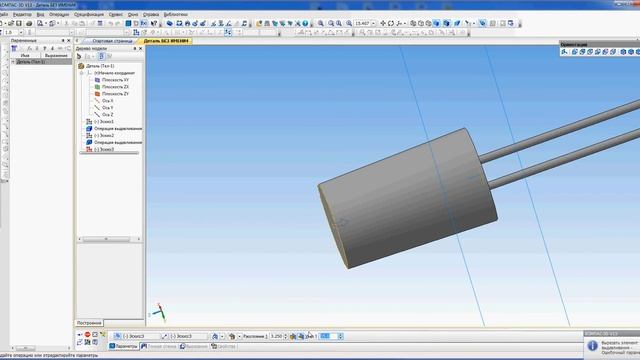
Task: Click the Переменные table tool icon
Action: (14, 48)
